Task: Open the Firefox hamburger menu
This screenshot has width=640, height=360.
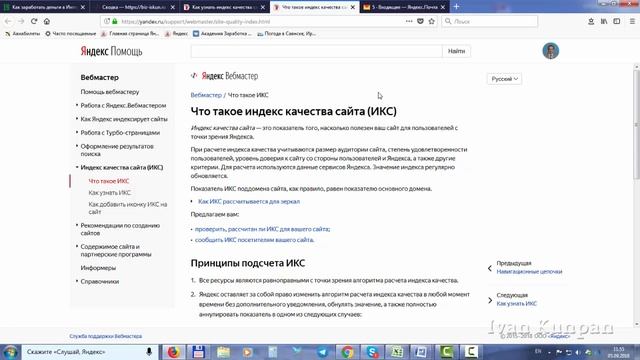Action: 632,21
